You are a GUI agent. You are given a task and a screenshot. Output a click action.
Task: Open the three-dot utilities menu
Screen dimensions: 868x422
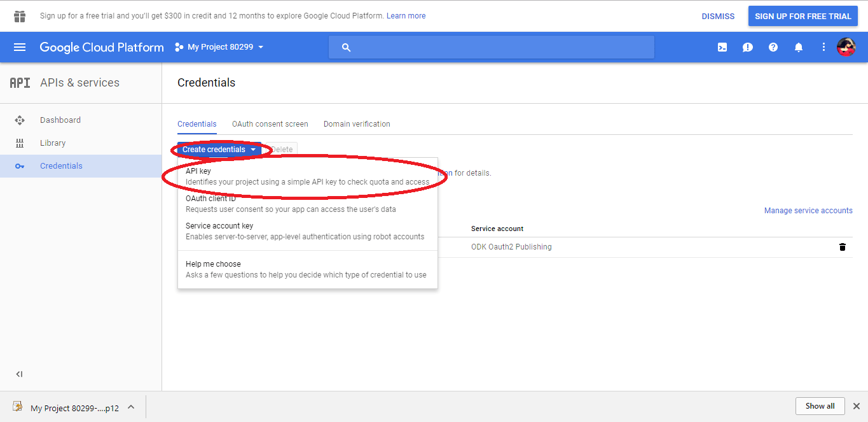(x=823, y=47)
